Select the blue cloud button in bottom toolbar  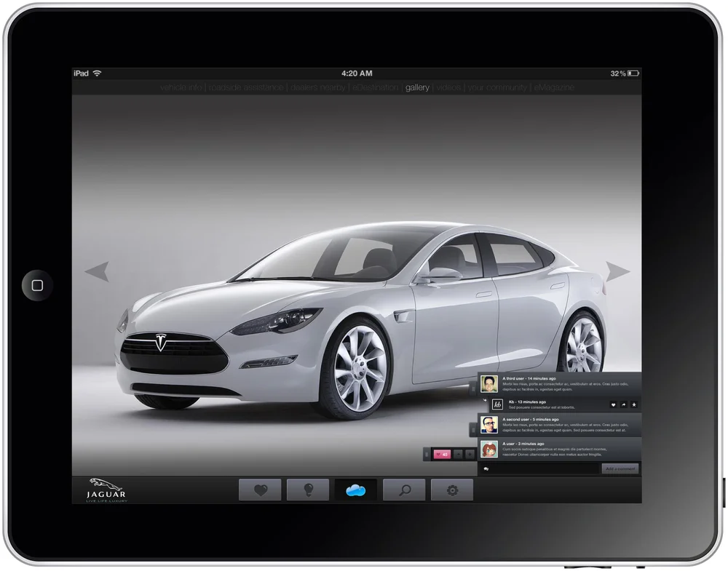[356, 490]
